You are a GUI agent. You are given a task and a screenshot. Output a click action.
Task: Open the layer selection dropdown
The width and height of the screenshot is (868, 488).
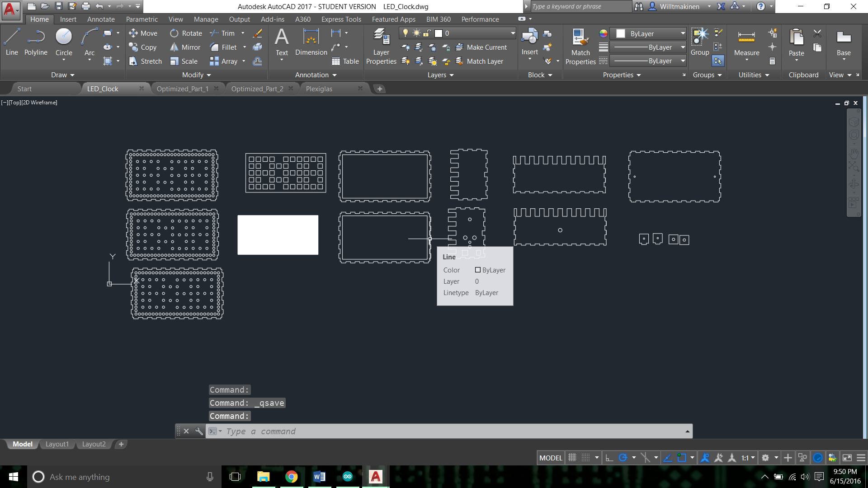click(x=513, y=33)
